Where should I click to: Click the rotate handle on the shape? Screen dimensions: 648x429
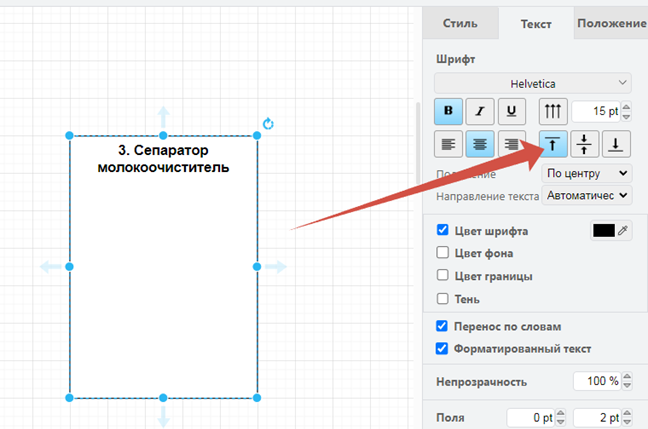(268, 124)
